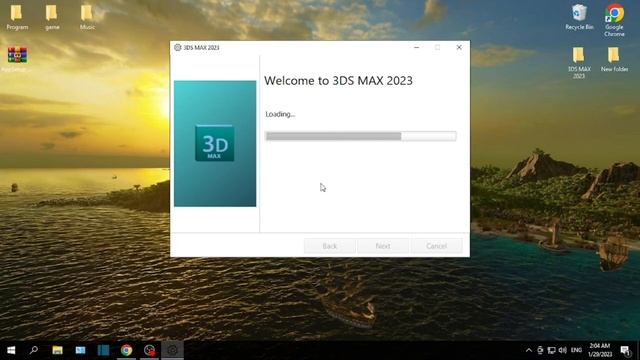Open the 3DS MAX 2023 desktop folder
640x360 pixels.
(579, 62)
